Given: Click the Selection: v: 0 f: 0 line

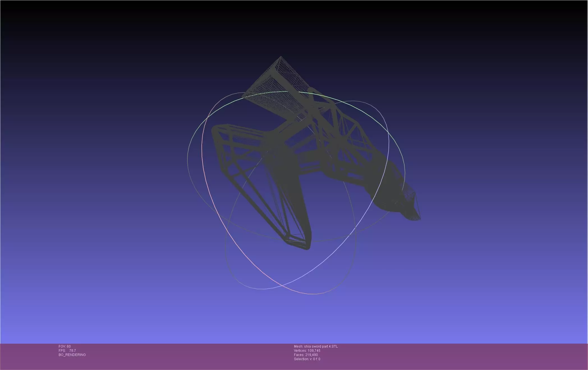Looking at the screenshot, I should point(307,359).
